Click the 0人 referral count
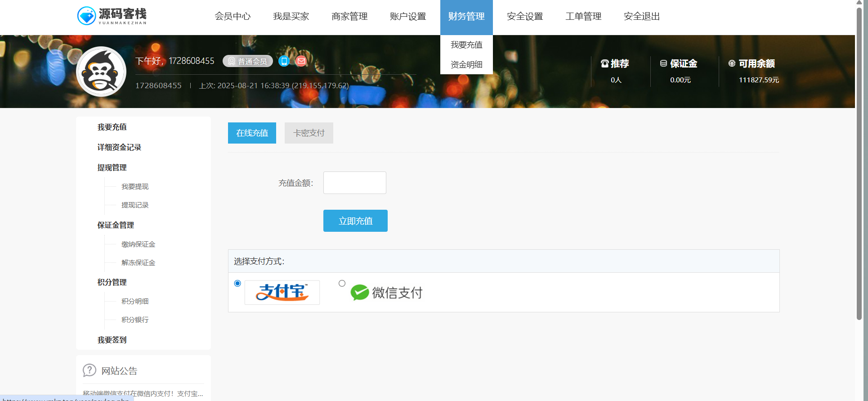This screenshot has height=401, width=868. click(616, 80)
